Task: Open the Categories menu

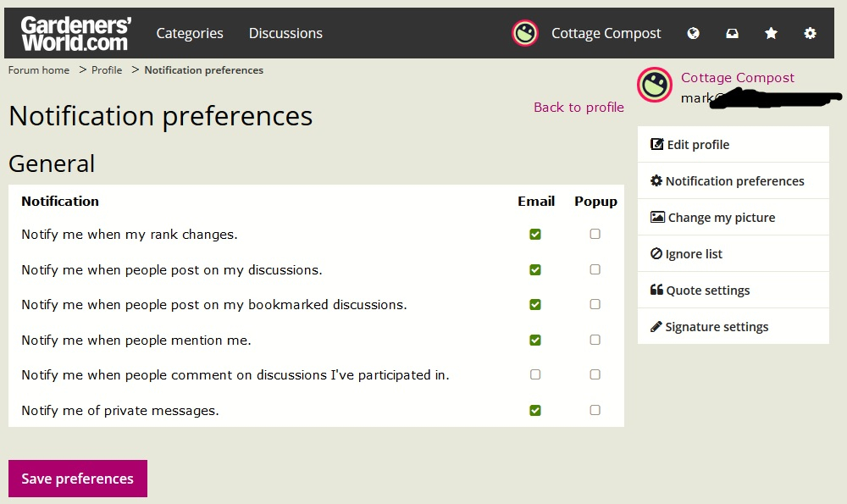Action: 190,34
